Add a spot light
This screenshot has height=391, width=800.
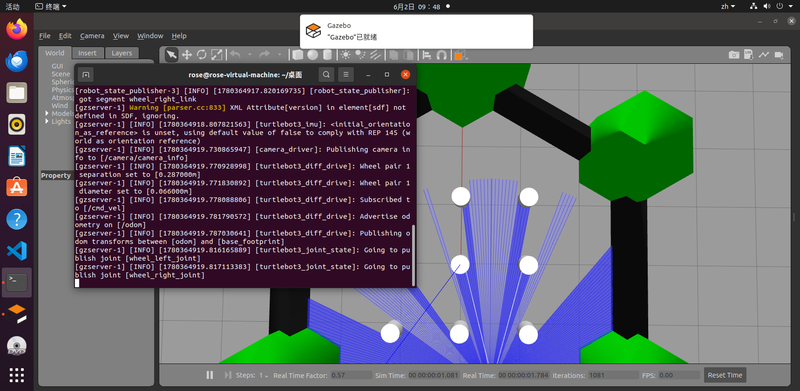click(x=360, y=55)
